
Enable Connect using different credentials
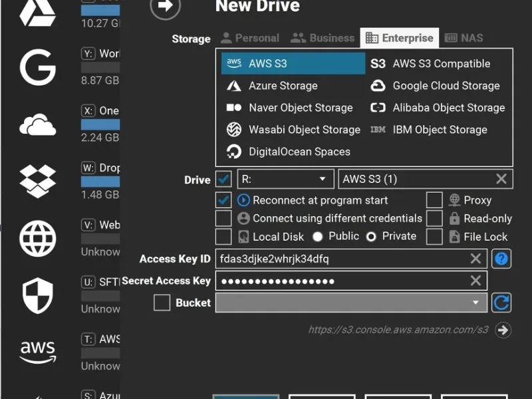[223, 219]
